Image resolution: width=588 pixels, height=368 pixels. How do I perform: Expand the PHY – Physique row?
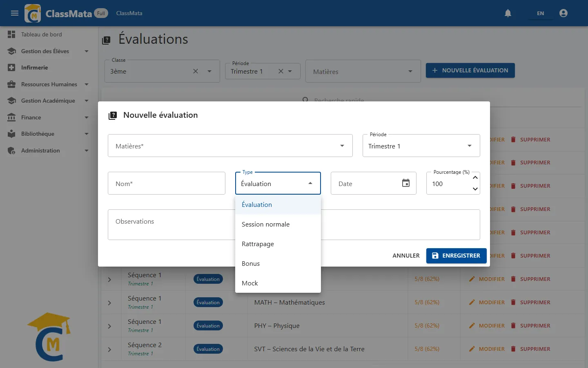[109, 326]
